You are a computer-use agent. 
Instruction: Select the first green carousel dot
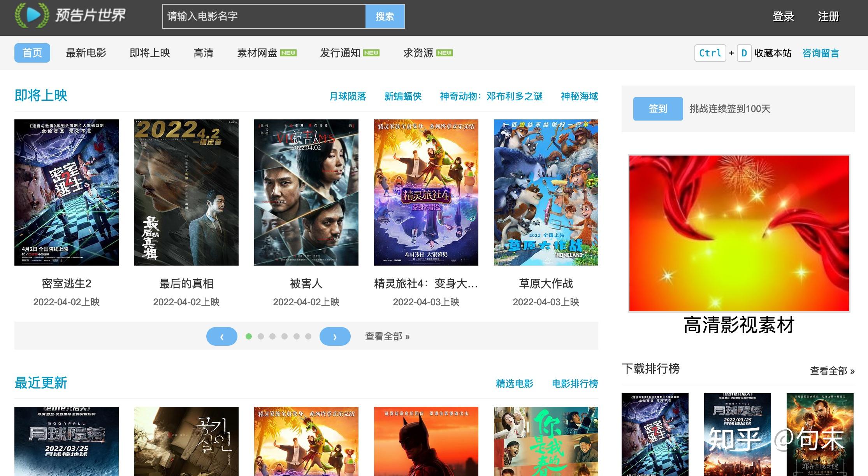(249, 336)
